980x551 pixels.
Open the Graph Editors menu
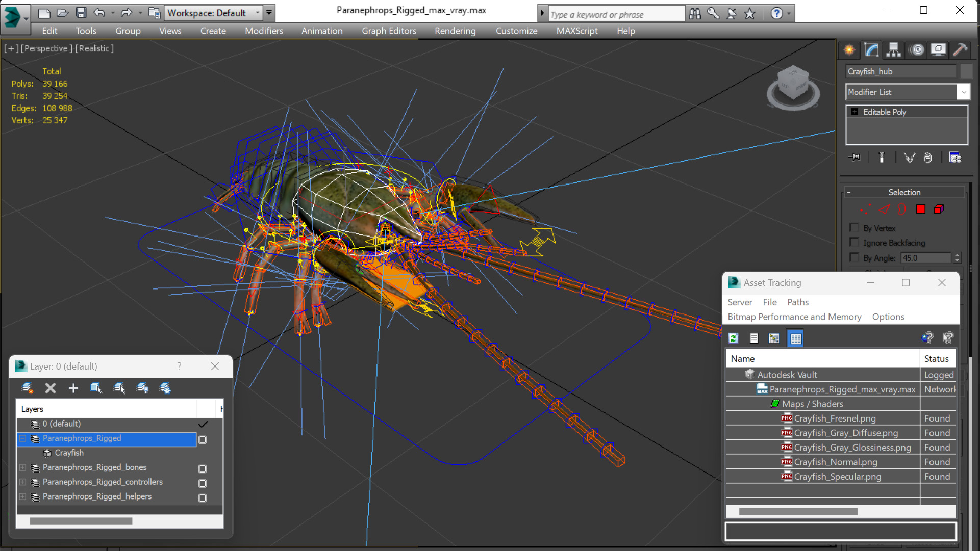click(x=389, y=31)
